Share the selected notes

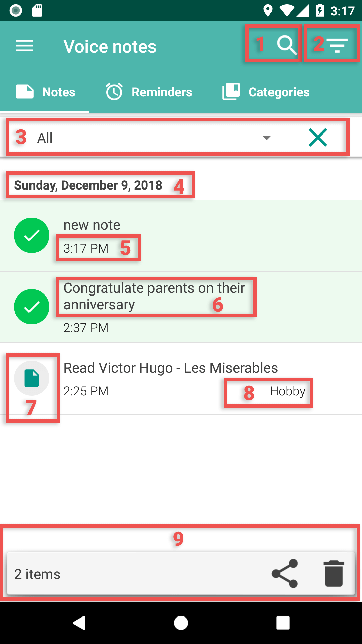tap(285, 574)
